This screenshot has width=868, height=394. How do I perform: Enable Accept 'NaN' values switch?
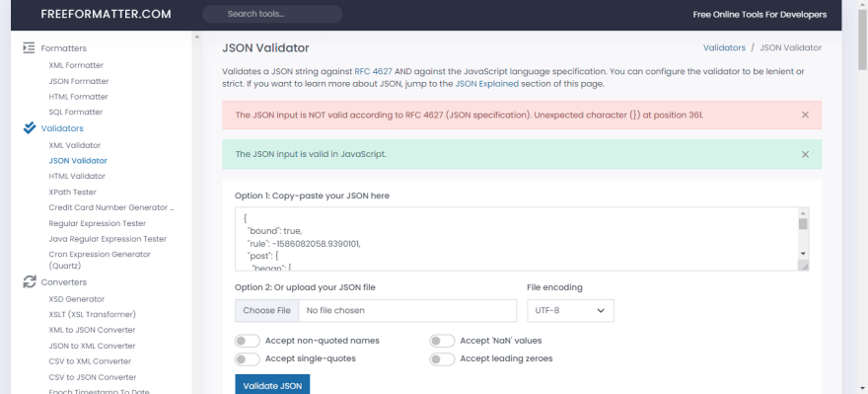coord(442,341)
